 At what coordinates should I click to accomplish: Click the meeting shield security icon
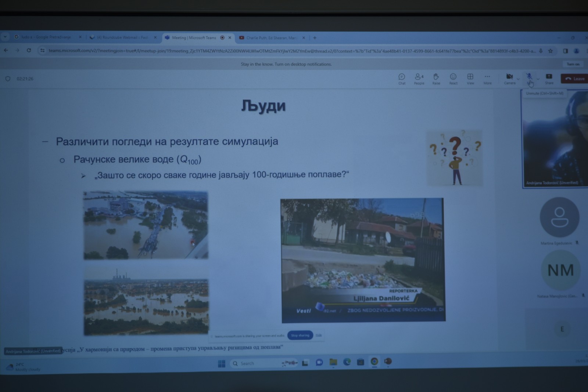click(8, 79)
